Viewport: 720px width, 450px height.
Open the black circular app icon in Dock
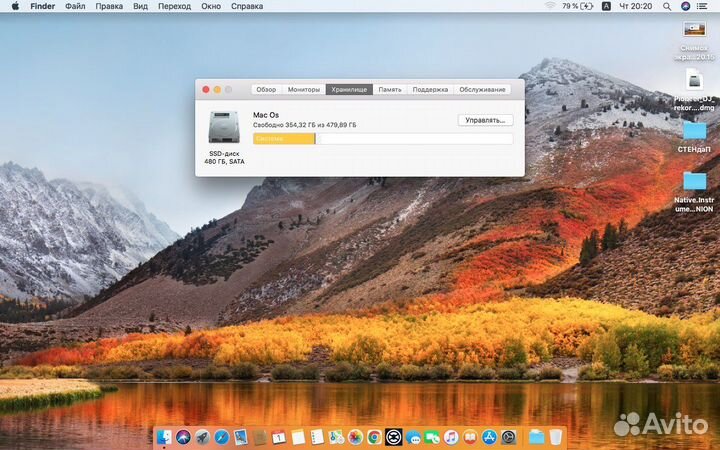(x=394, y=437)
